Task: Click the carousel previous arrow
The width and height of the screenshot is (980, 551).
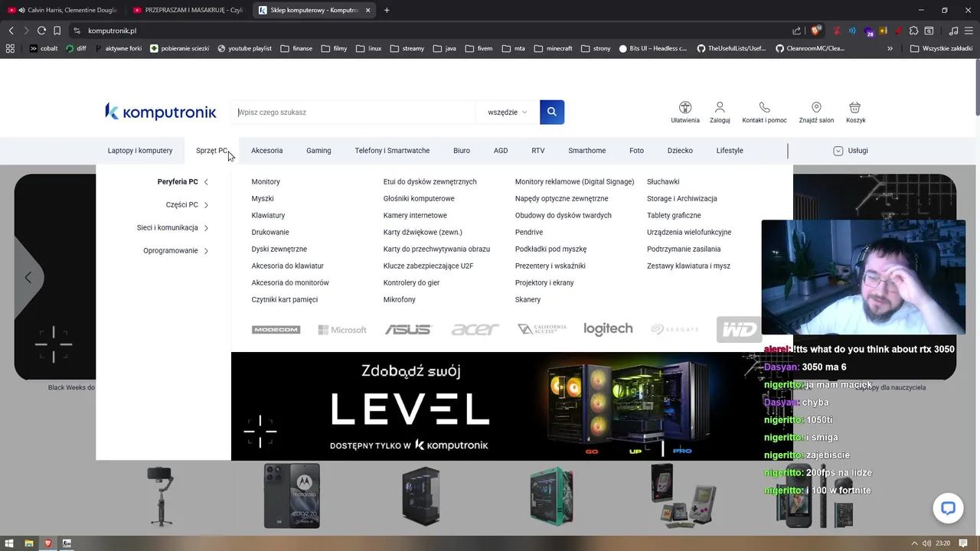Action: [28, 277]
